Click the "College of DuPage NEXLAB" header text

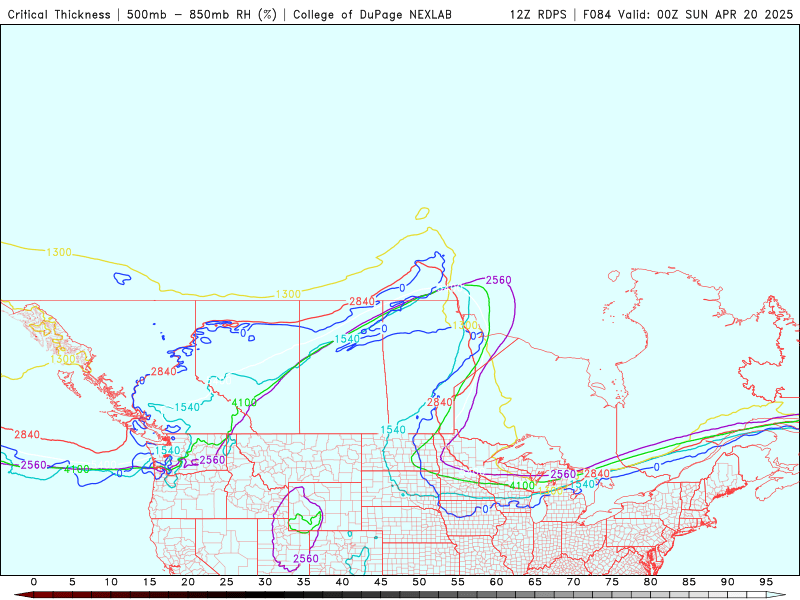[x=372, y=14]
